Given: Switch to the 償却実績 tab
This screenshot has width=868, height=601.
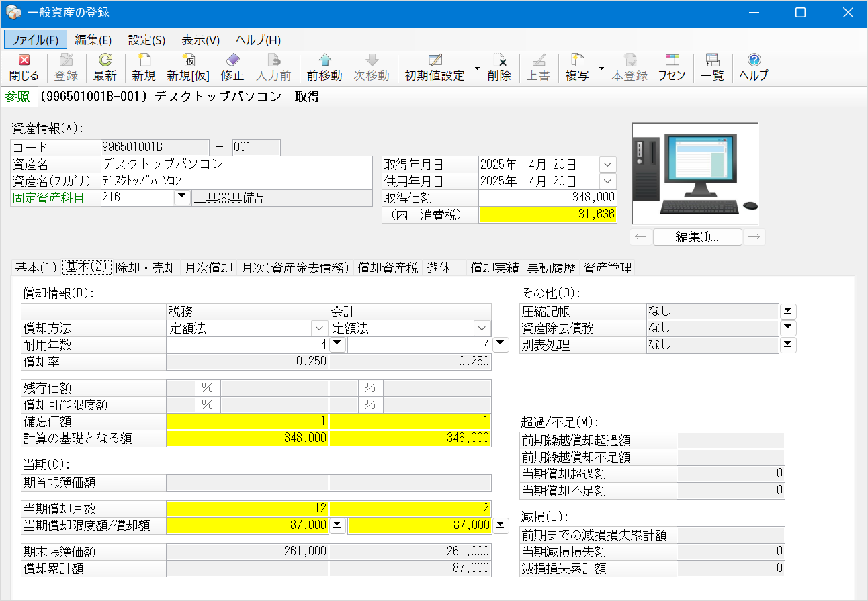Looking at the screenshot, I should [x=495, y=267].
